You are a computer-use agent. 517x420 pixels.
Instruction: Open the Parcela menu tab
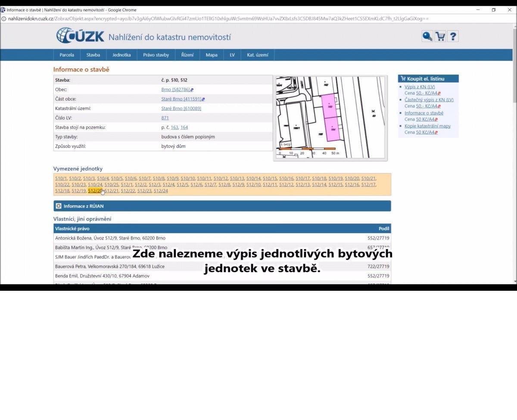click(x=67, y=55)
